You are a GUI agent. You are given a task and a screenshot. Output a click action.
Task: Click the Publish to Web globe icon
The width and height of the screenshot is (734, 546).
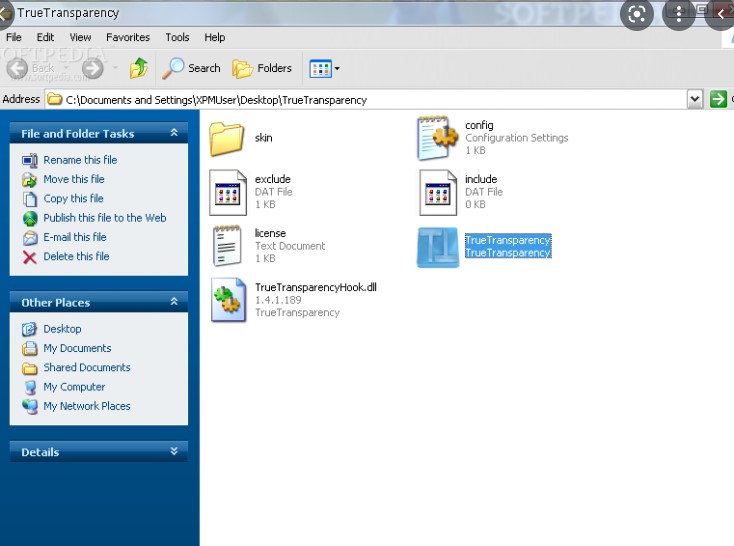pos(29,218)
